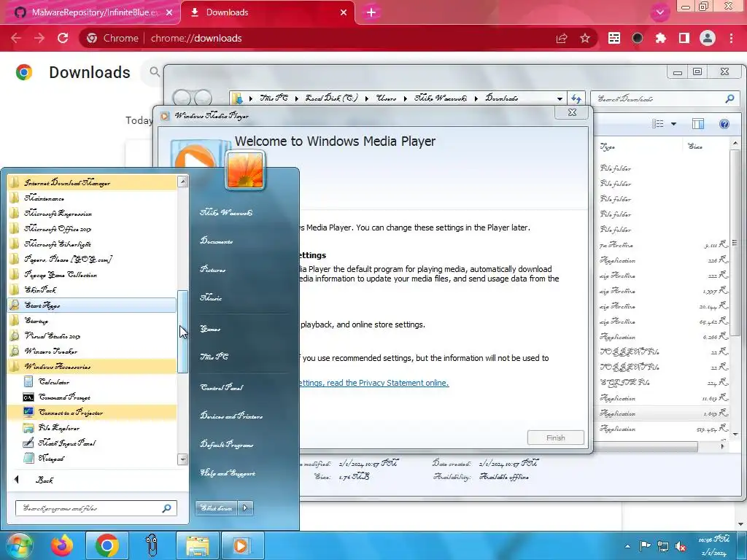Click the Shut down button

(217, 508)
